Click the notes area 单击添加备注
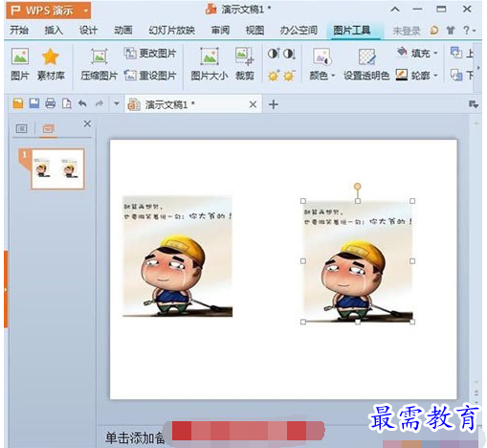Viewport: 487px width, 448px height. tap(135, 437)
